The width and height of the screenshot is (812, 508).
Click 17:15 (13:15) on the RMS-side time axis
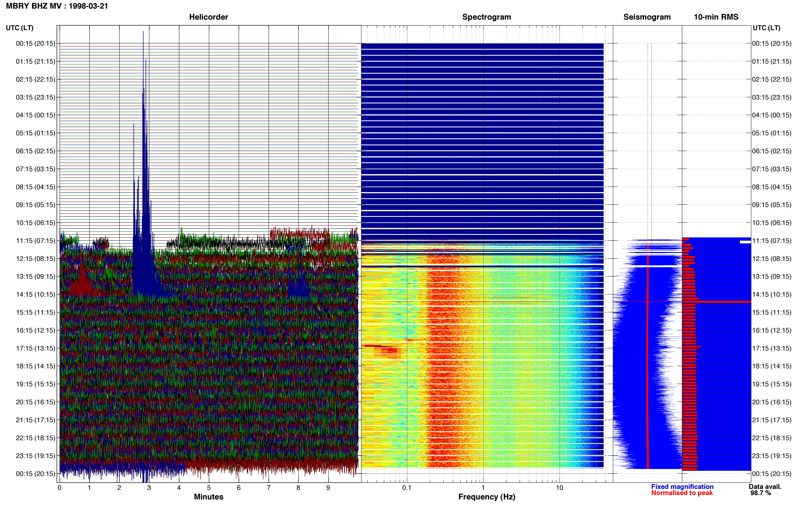(772, 348)
